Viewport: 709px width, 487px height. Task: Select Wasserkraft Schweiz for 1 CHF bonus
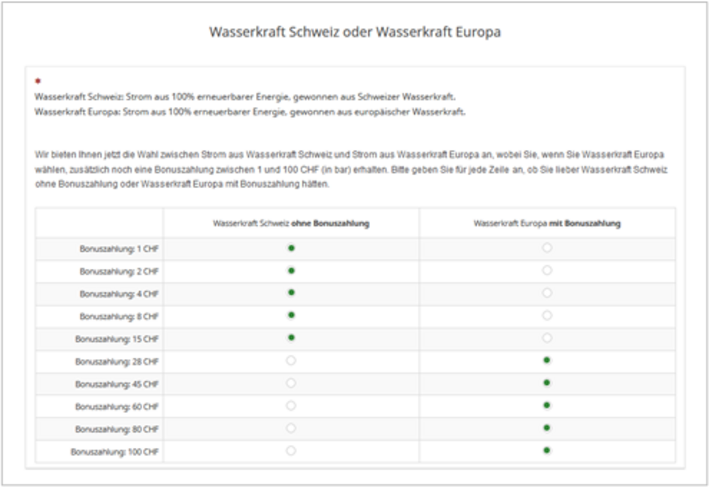pyautogui.click(x=291, y=247)
